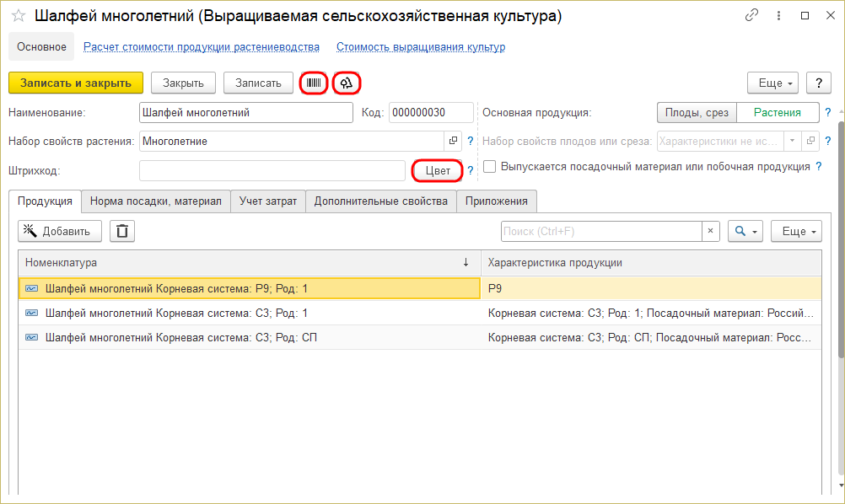Sort by Номенклатура column header
845x504 pixels.
250,263
